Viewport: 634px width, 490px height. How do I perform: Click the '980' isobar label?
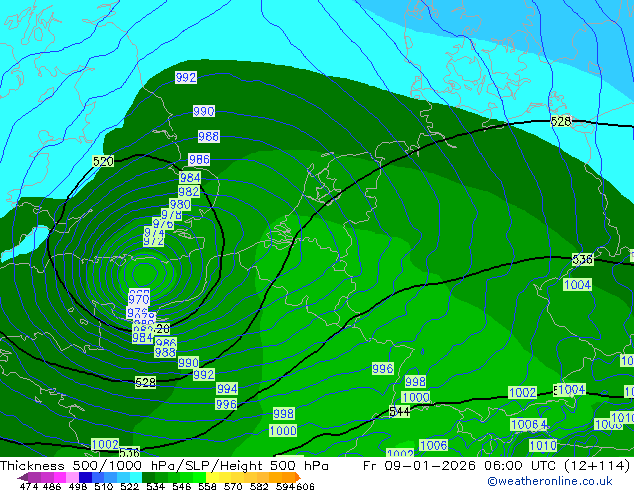point(180,204)
